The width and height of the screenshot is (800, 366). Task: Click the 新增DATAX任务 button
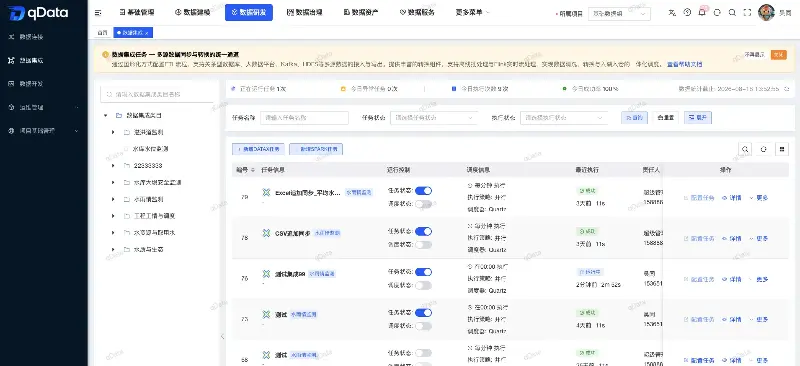click(x=258, y=149)
